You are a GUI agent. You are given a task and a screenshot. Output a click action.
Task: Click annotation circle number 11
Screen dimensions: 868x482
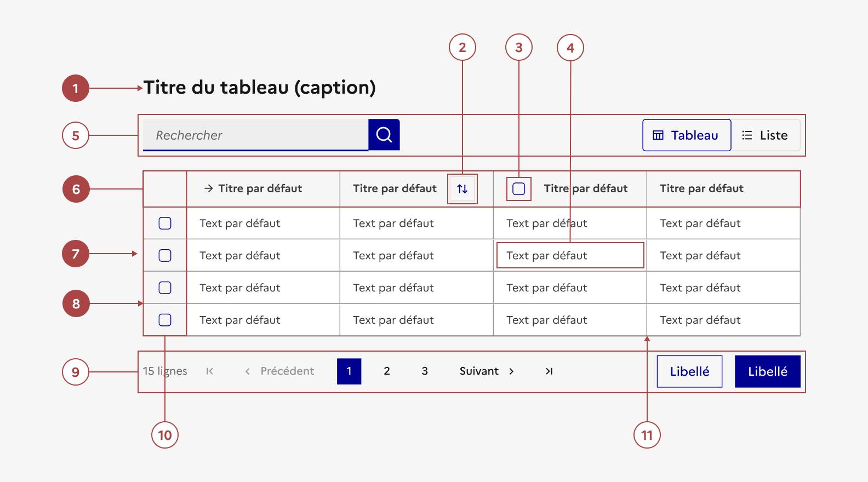647,435
